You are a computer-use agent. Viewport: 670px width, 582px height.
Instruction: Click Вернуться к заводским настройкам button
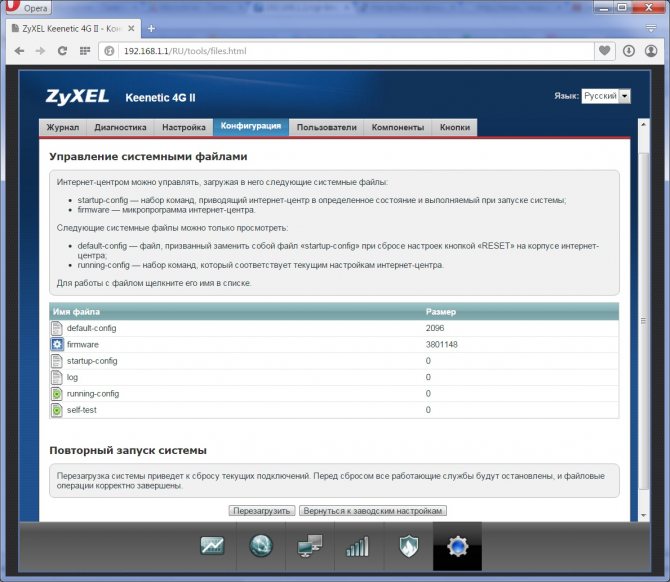click(x=373, y=511)
